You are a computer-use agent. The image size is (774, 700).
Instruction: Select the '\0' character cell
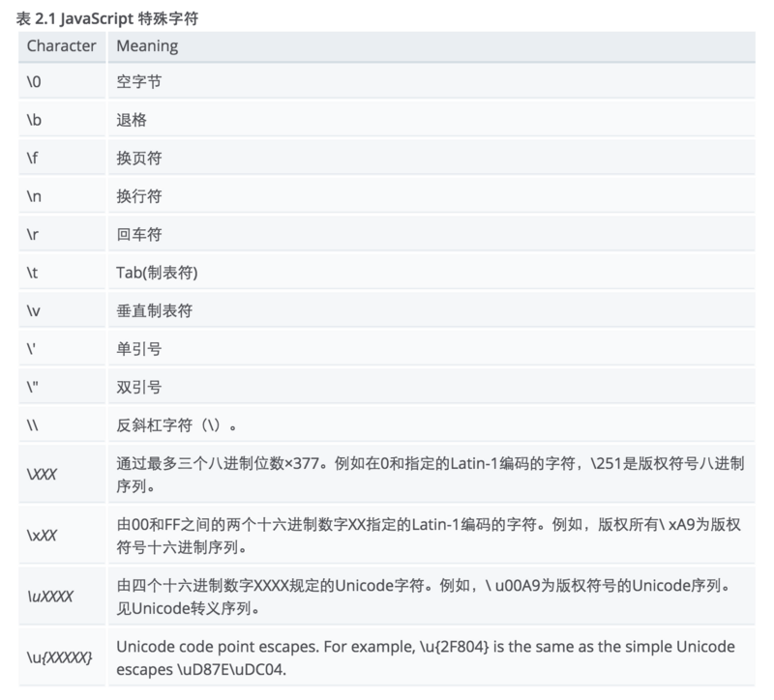pyautogui.click(x=62, y=81)
